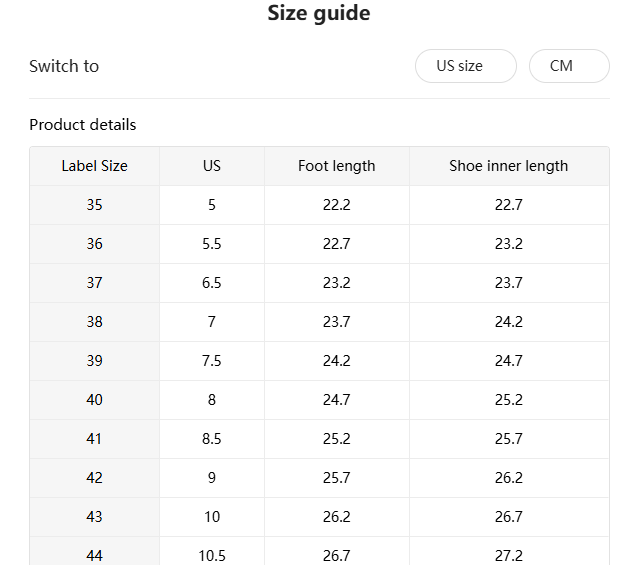Select label size 35 row
This screenshot has width=621, height=578.
(94, 205)
